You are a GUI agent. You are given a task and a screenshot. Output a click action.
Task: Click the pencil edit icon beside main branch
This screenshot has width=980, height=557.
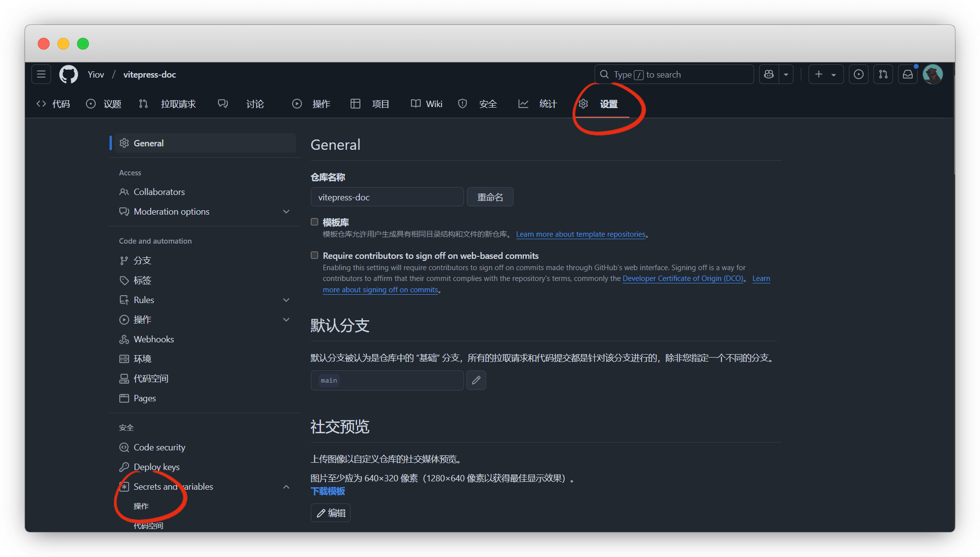pos(476,380)
